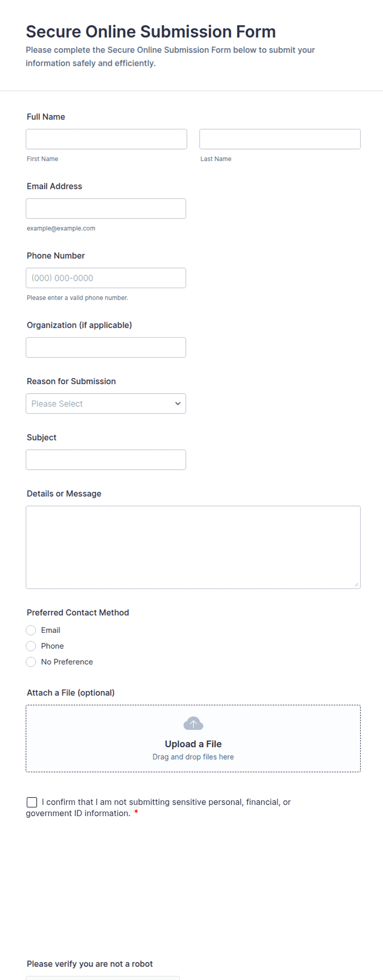Click the cloud upload icon
The width and height of the screenshot is (383, 980).
point(193,723)
